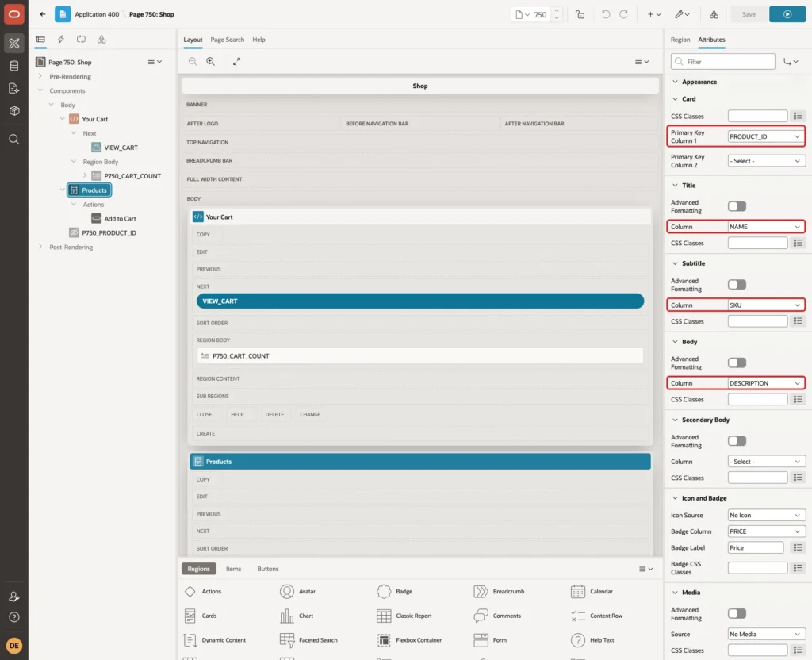This screenshot has height=660, width=812.
Task: Select the Calendar region gallery item
Action: click(x=592, y=591)
